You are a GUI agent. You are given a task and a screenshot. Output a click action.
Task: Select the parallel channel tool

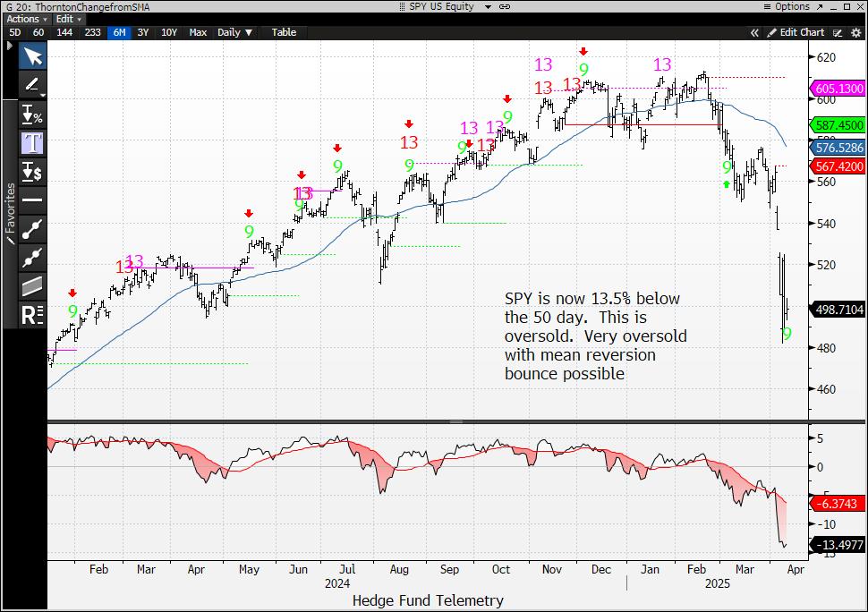32,286
